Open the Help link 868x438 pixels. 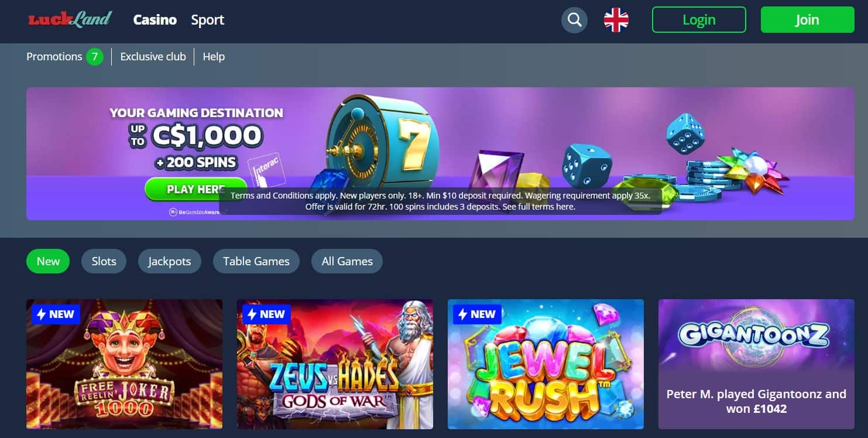(214, 57)
